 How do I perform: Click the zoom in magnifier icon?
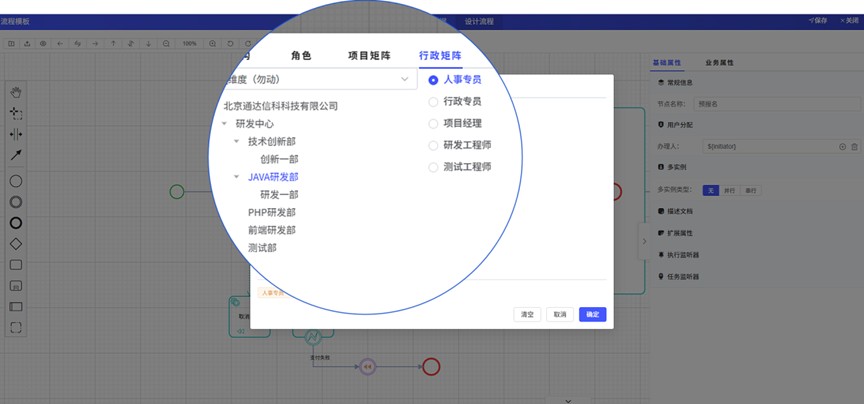coord(213,44)
